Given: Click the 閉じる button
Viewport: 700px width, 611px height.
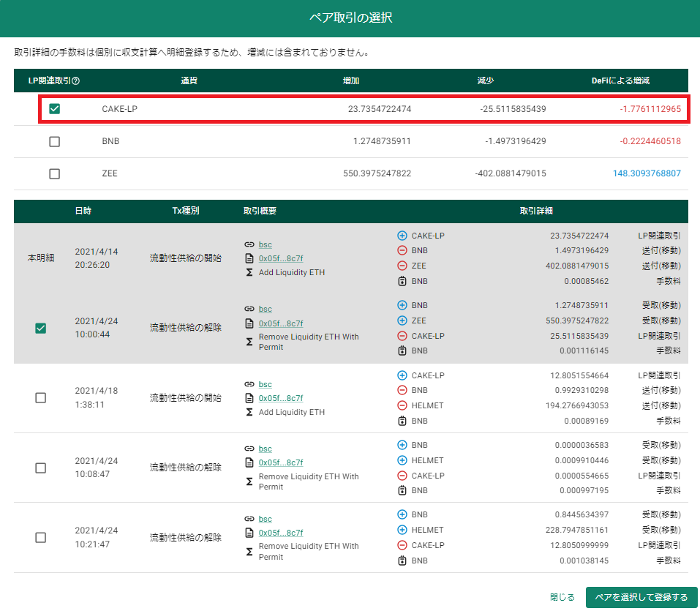Looking at the screenshot, I should (x=562, y=597).
